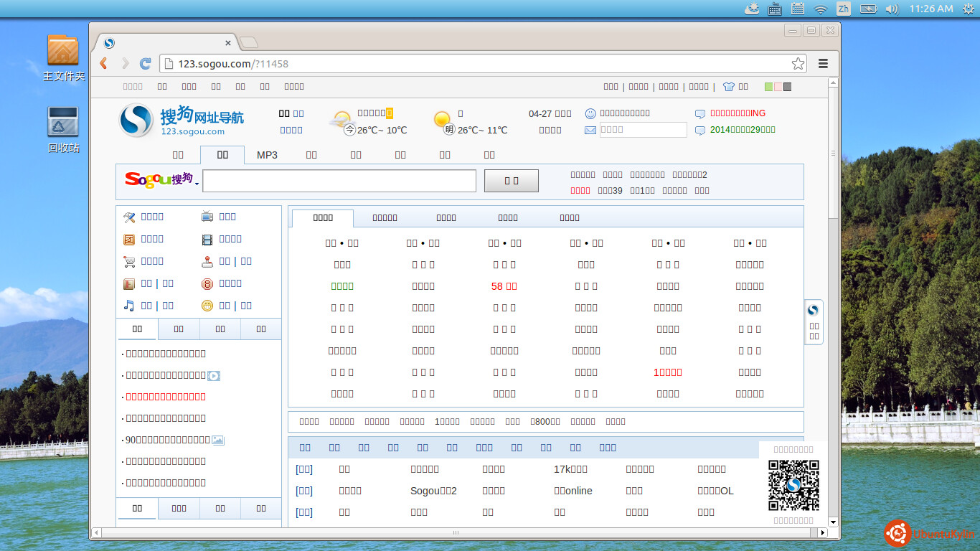
Task: Reload the page with the refresh icon
Action: [x=145, y=64]
